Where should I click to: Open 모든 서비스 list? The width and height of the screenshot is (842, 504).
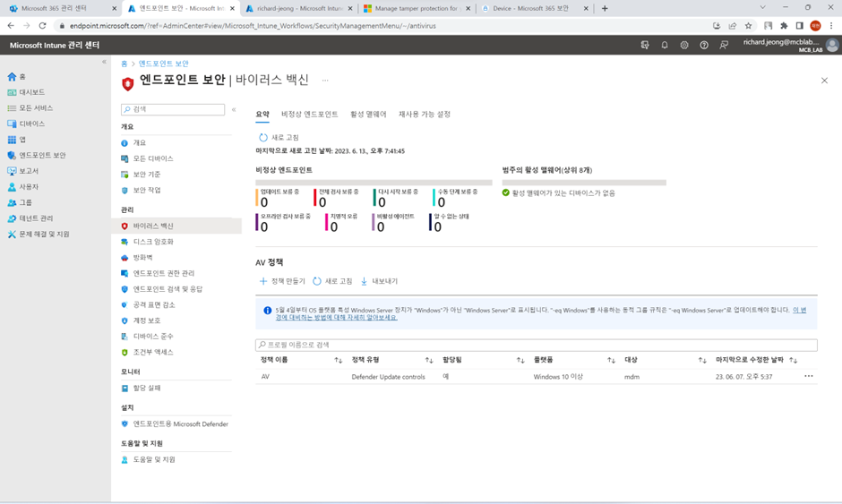pos(30,108)
